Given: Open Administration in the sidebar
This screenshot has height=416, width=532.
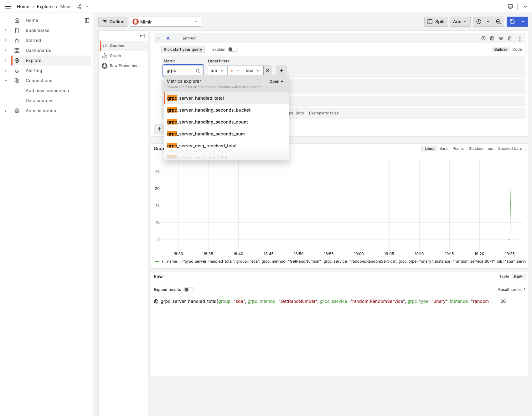Looking at the screenshot, I should tap(41, 111).
